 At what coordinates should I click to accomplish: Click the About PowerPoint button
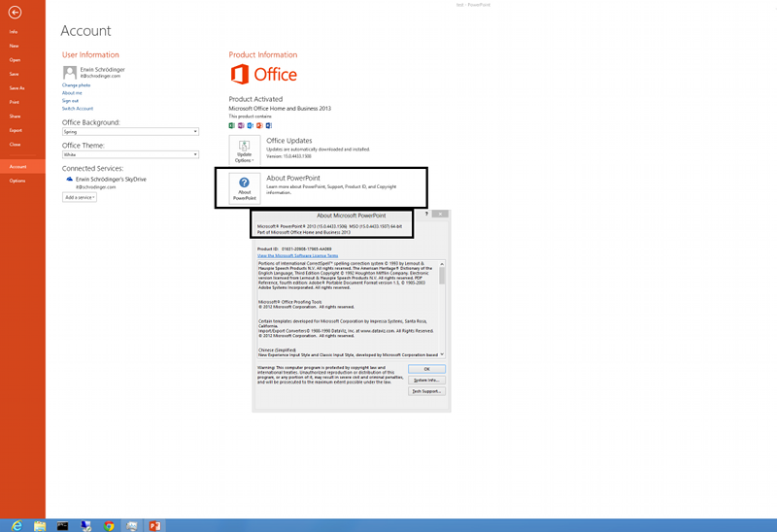click(x=245, y=188)
